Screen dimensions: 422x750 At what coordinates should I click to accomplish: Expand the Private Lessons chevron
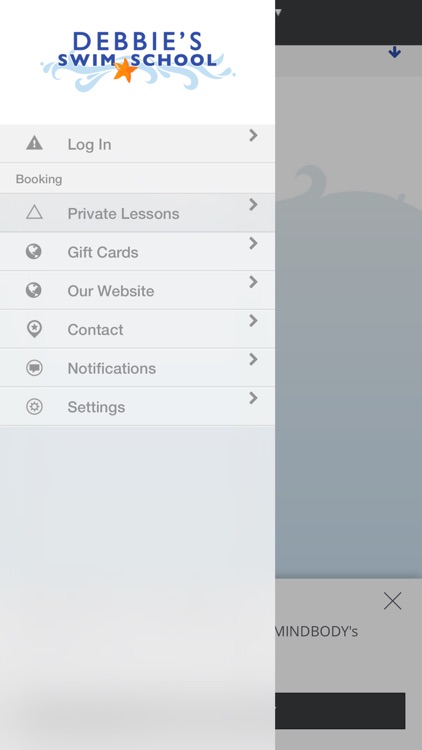(x=253, y=205)
